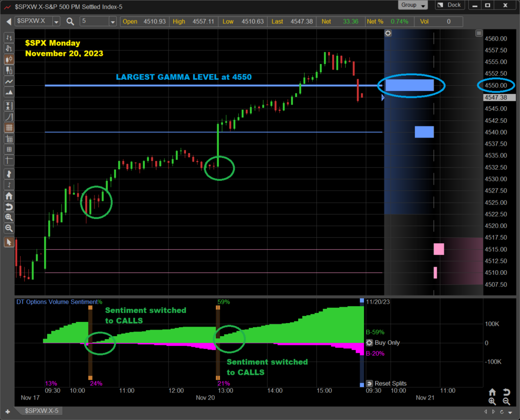Expand the interval dropdown showing 5

[112, 22]
